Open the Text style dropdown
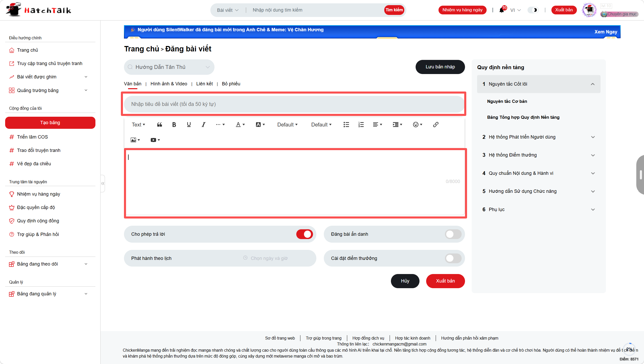Screen dimensions: 644x364 (138, 125)
